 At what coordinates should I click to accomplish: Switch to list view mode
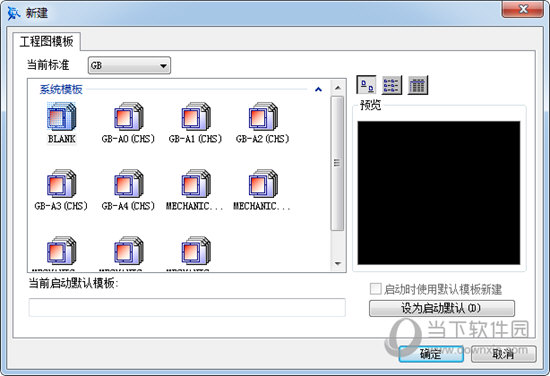pyautogui.click(x=392, y=85)
